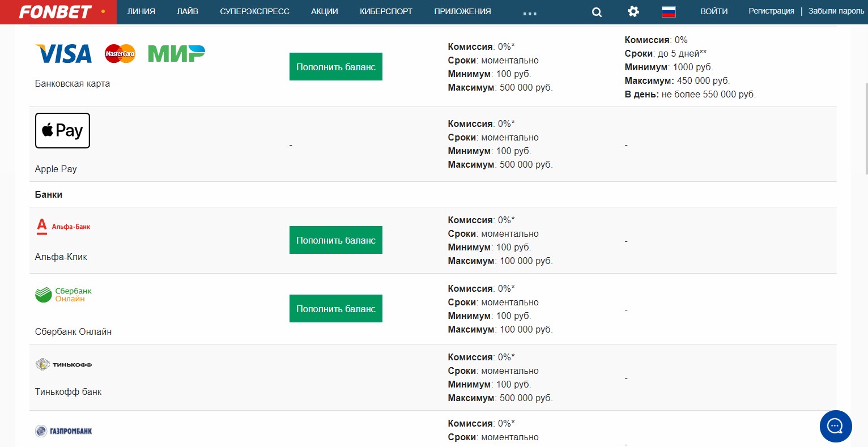
Task: Click Тинькофф 'Максимум: 500 000 руб.'
Action: (500, 398)
